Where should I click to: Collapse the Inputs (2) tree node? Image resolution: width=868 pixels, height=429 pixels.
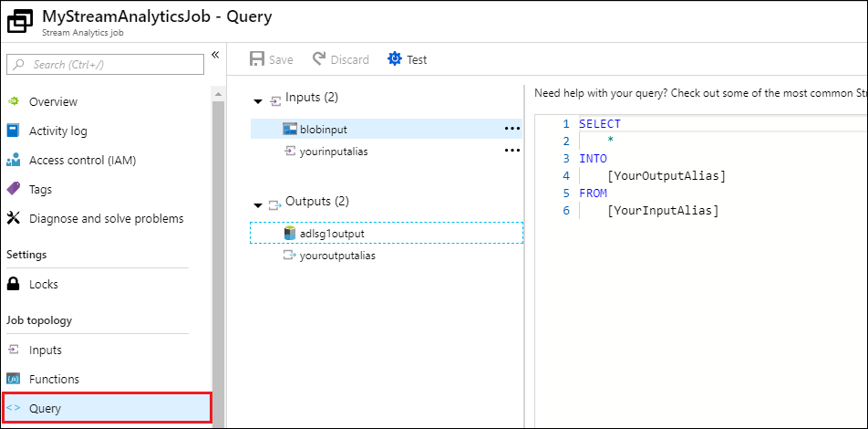(x=257, y=102)
